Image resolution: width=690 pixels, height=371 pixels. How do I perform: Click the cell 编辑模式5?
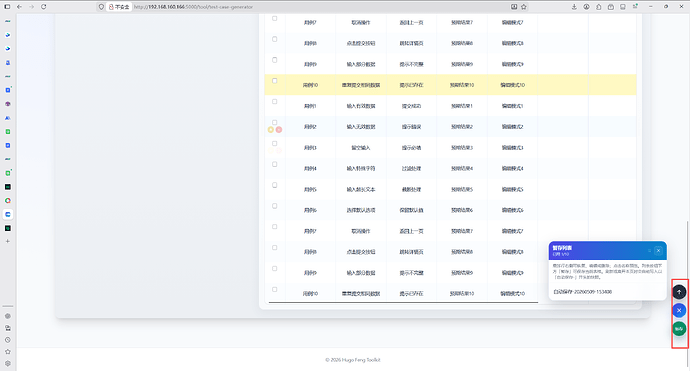tap(513, 190)
